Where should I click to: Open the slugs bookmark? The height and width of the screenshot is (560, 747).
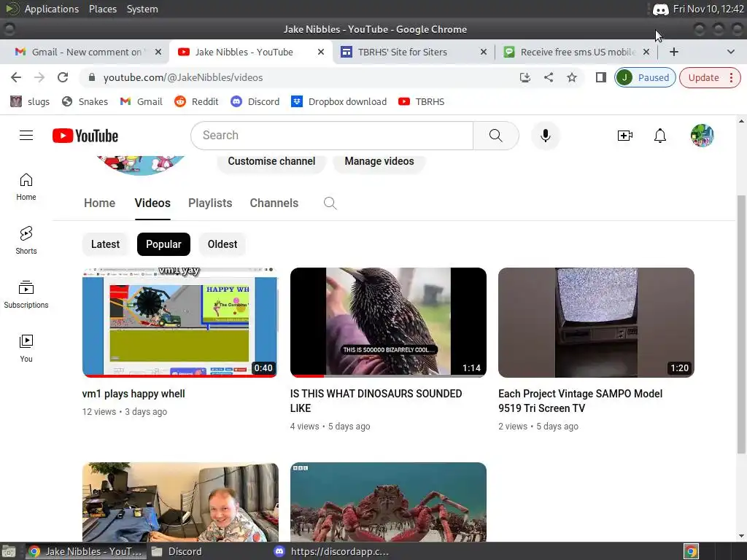click(30, 102)
